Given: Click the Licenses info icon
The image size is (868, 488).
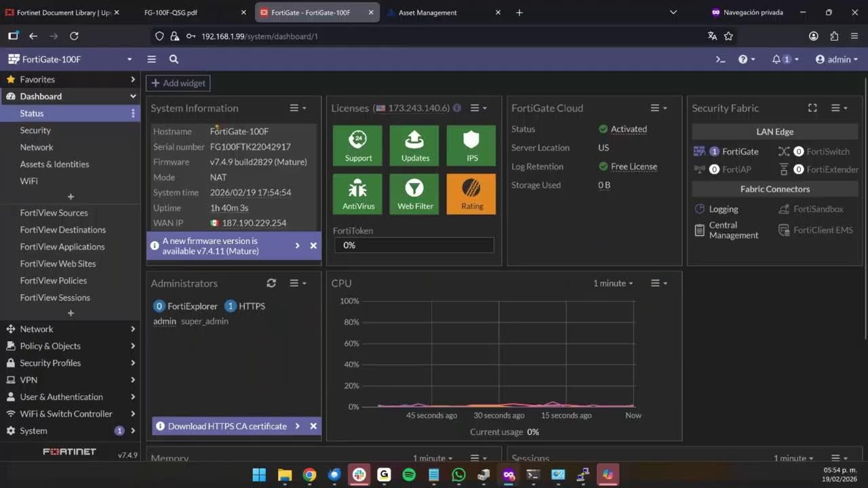Looking at the screenshot, I should click(x=457, y=108).
